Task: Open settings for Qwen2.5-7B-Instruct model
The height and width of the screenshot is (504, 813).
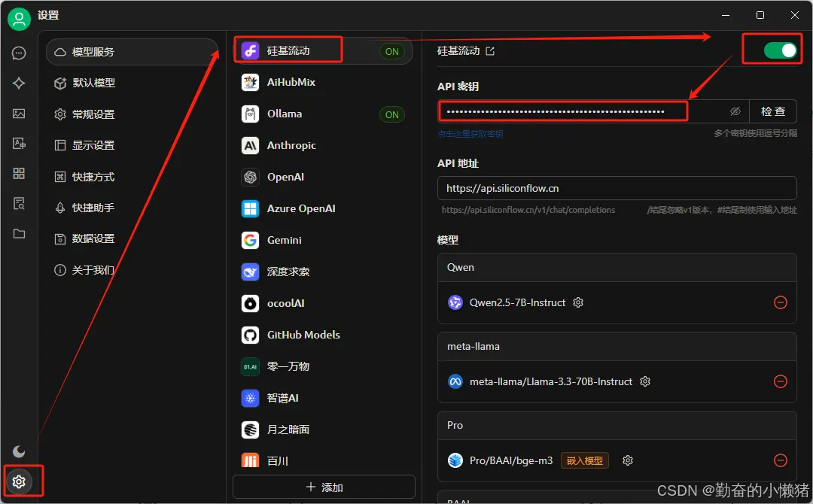Action: coord(578,302)
